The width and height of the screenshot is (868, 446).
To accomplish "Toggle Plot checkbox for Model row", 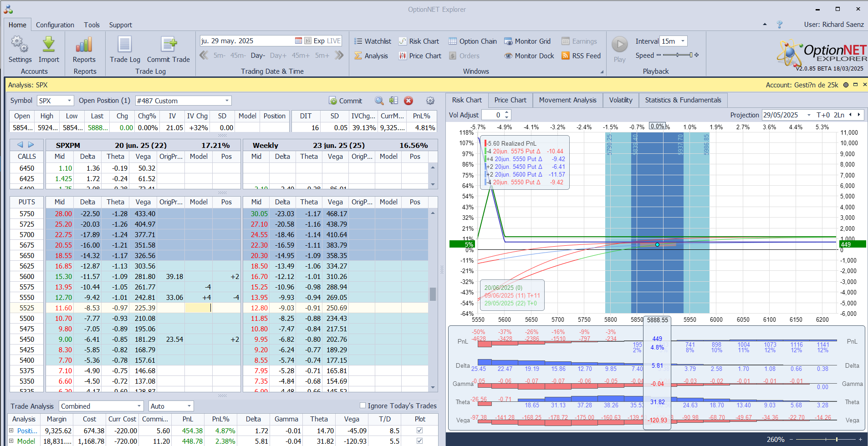I will [419, 441].
